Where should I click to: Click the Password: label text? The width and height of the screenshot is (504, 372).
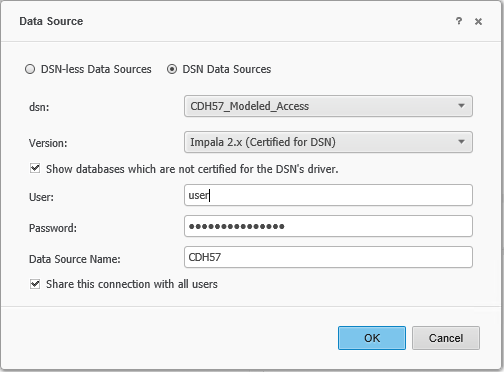click(x=53, y=228)
